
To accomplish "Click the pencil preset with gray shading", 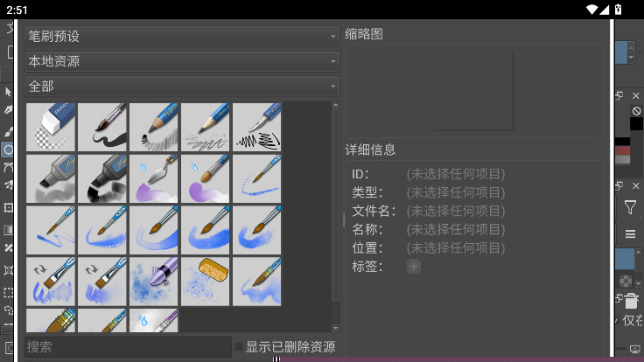I will point(155,127).
